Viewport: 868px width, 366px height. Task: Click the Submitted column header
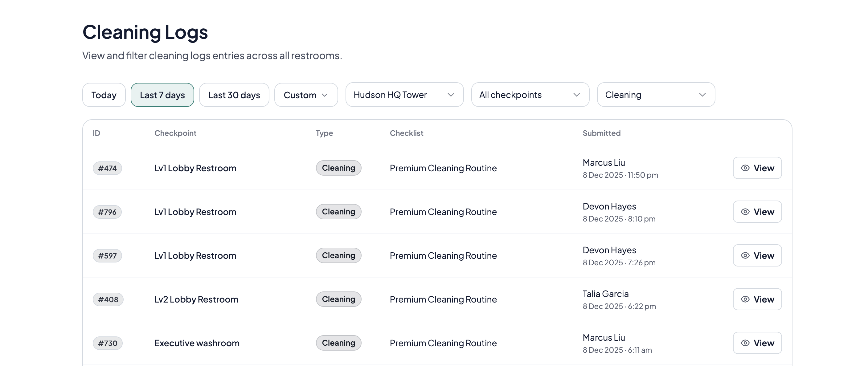point(601,133)
